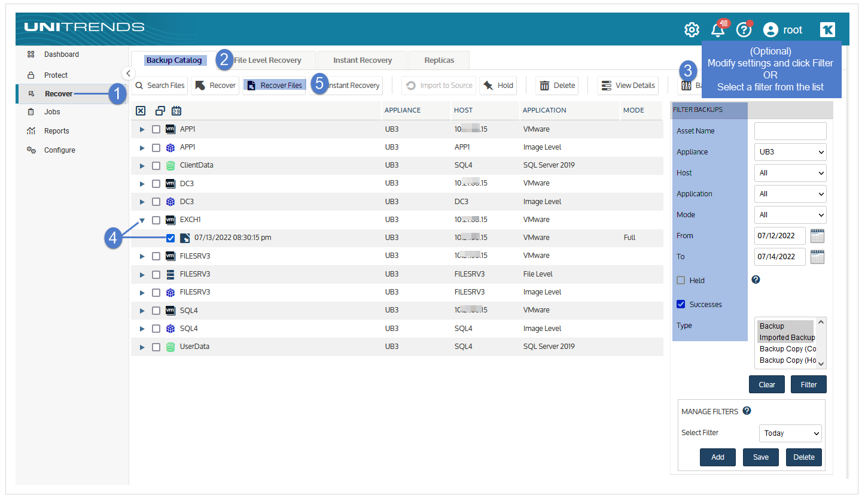This screenshot has height=504, width=868.
Task: Collapse the EXCH1 backup tree
Action: [x=142, y=220]
